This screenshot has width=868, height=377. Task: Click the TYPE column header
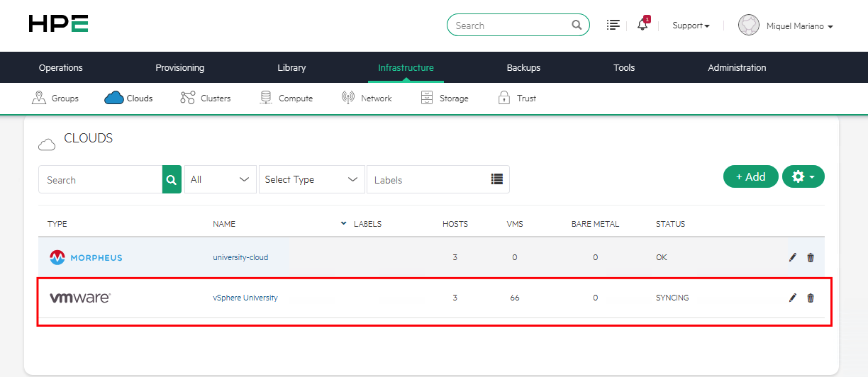point(57,224)
